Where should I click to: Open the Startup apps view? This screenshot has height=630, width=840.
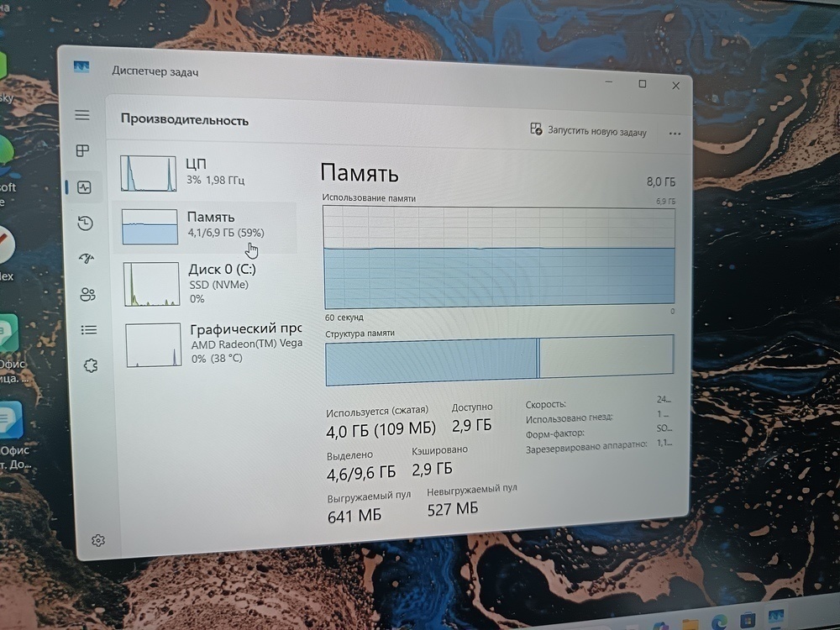point(85,259)
